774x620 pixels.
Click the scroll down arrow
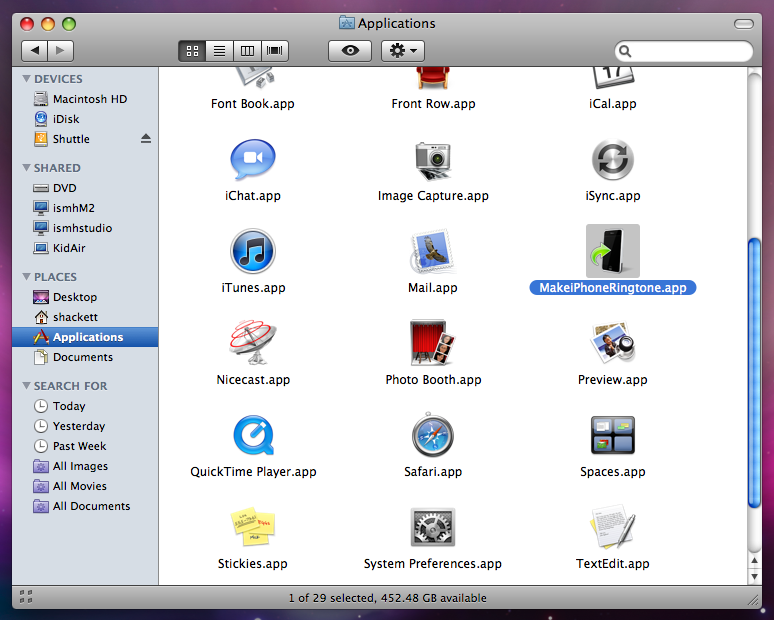tap(754, 576)
